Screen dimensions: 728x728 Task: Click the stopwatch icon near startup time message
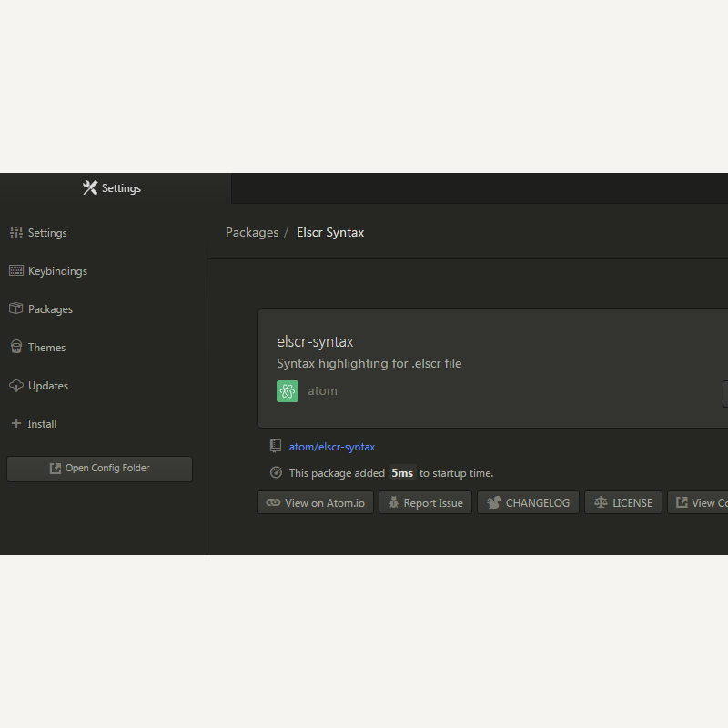point(276,472)
